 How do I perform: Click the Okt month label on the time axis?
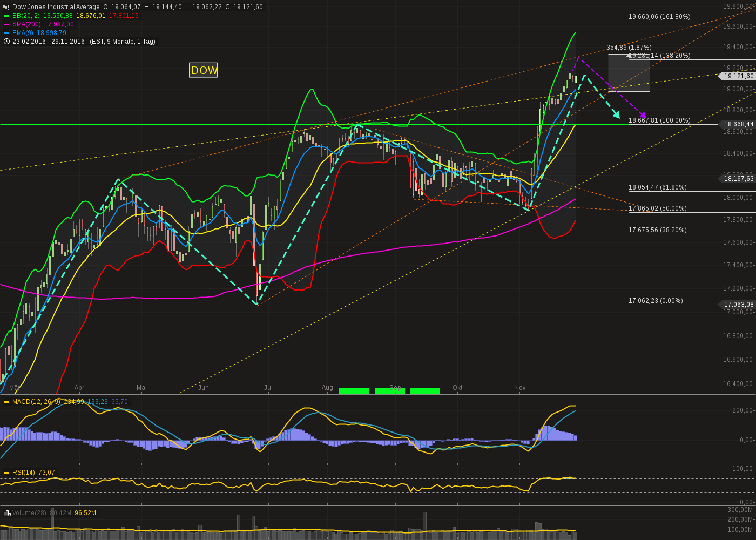point(458,388)
